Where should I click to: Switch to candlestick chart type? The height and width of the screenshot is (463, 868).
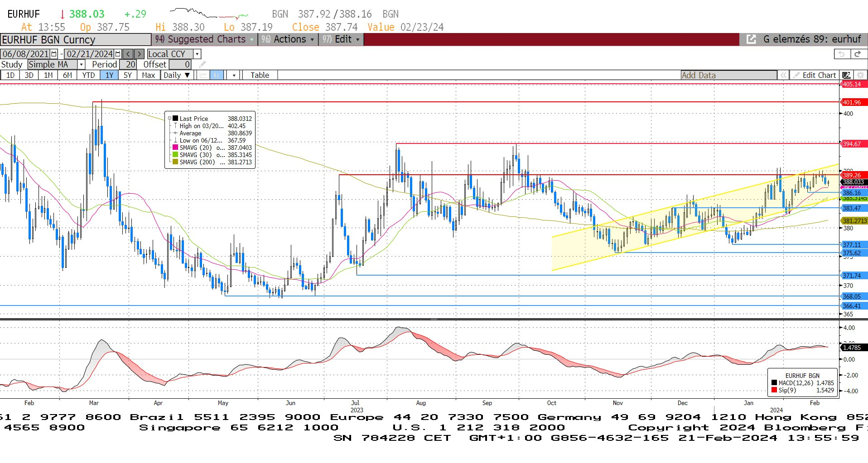coord(217,75)
